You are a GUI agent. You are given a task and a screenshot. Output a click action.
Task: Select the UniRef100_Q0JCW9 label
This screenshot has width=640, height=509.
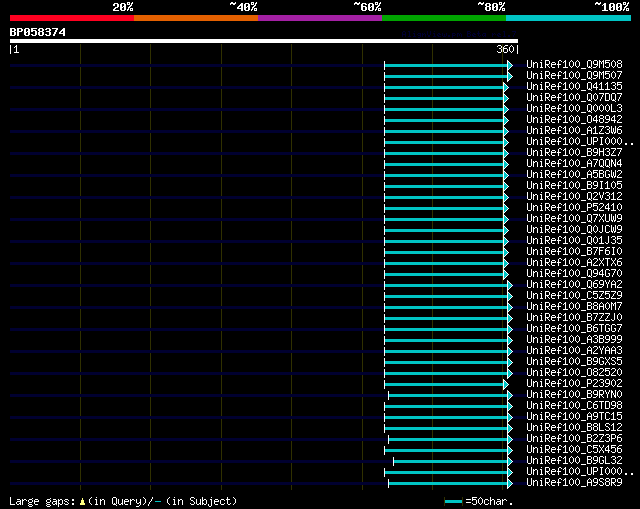[574, 230]
